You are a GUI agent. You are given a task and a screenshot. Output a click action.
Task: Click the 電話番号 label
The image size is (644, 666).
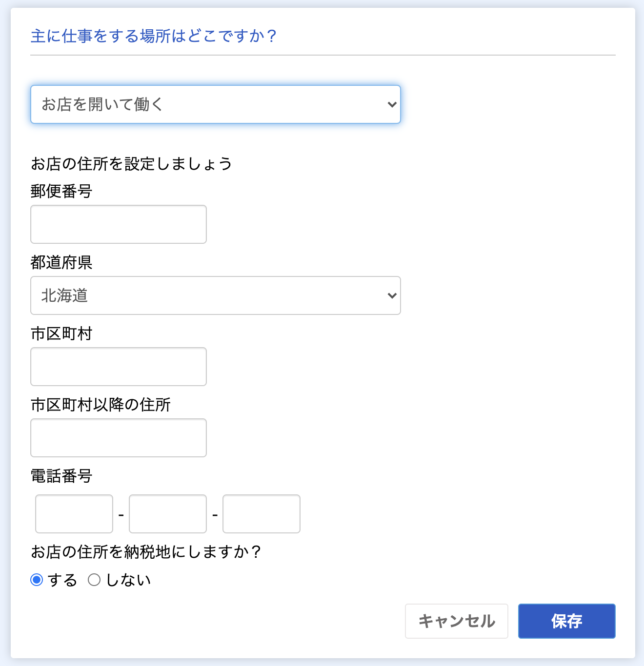pyautogui.click(x=61, y=476)
